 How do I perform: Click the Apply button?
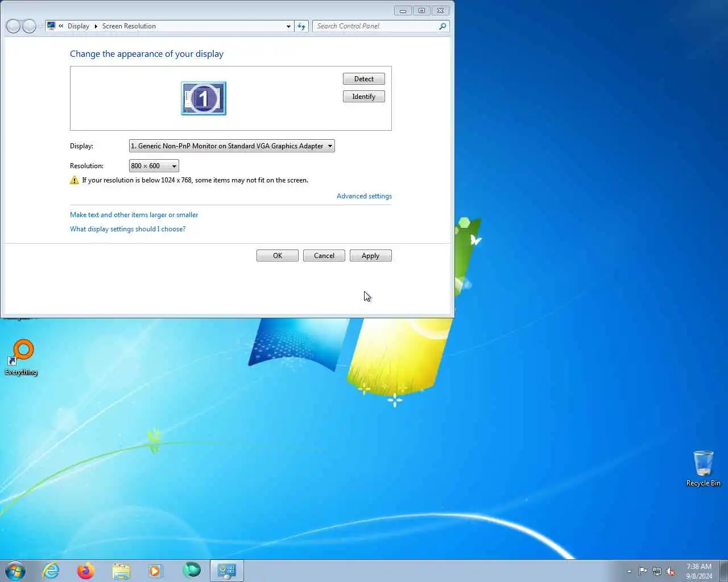tap(371, 256)
